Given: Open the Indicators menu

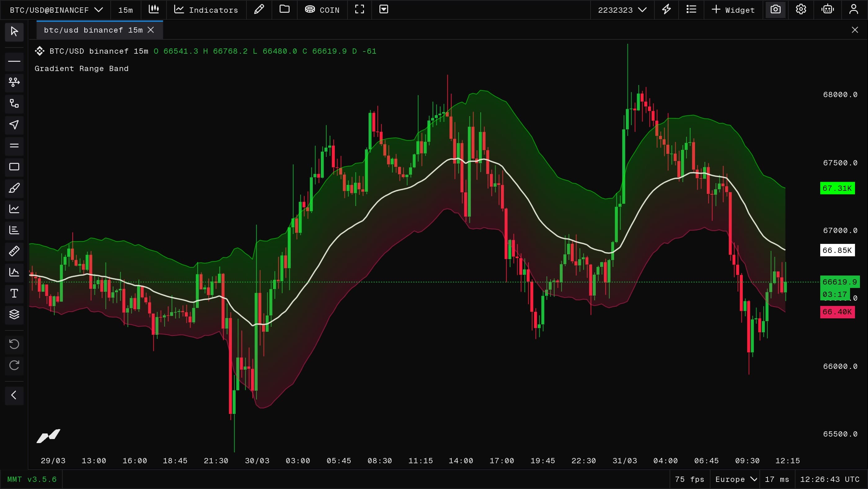Looking at the screenshot, I should pyautogui.click(x=206, y=10).
